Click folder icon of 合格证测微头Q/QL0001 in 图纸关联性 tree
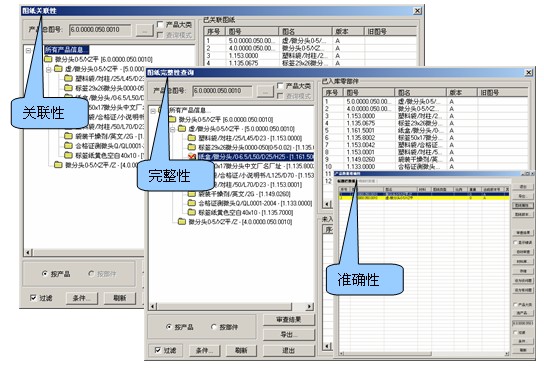 coord(68,146)
